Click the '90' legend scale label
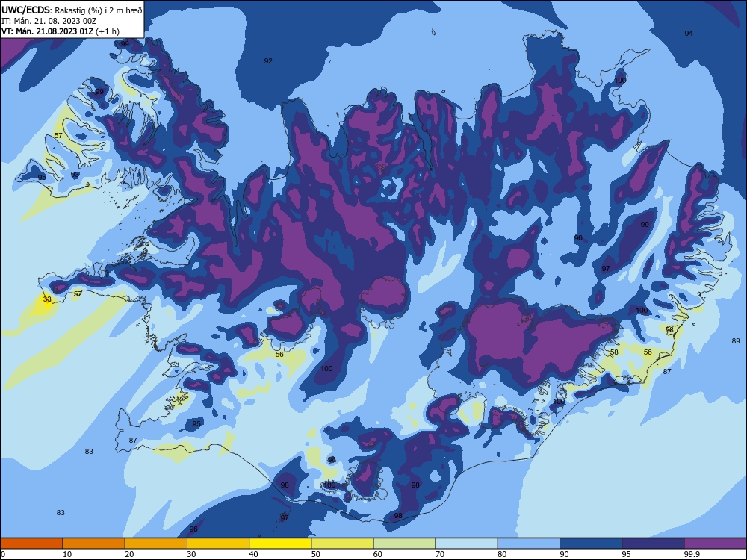Viewport: 747px width, 560px height. pos(565,554)
